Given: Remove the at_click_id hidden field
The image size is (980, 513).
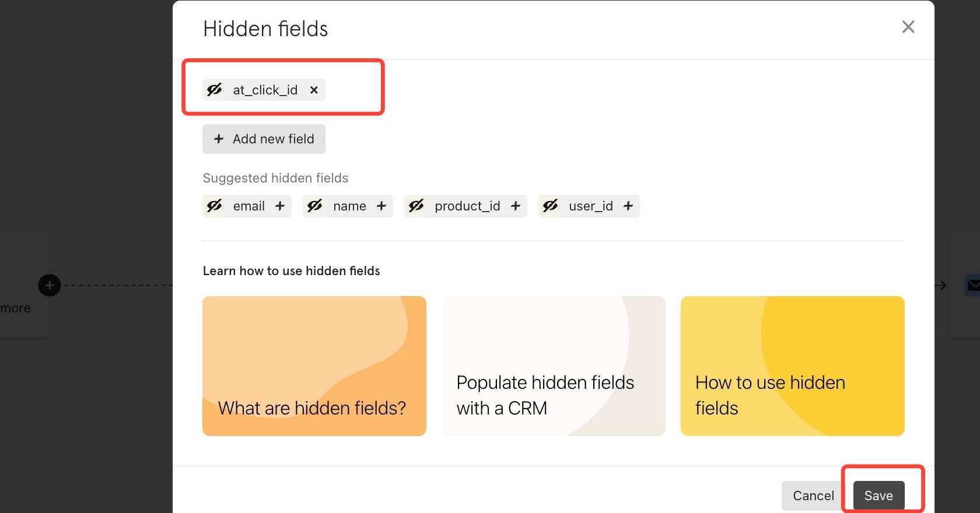Looking at the screenshot, I should pos(314,90).
